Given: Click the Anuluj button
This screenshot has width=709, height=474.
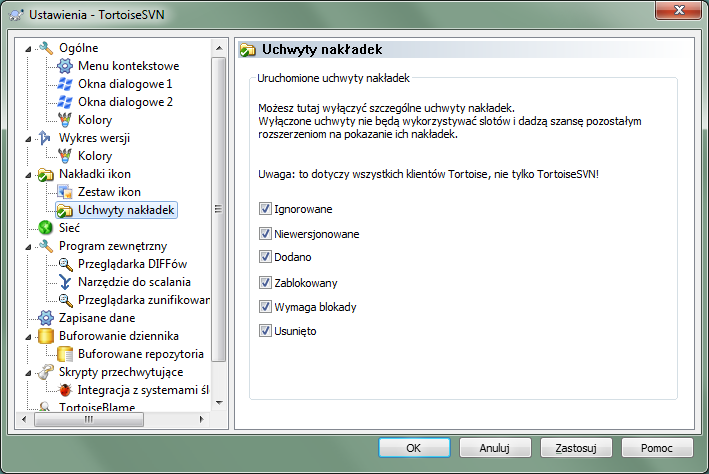Looking at the screenshot, I should tap(495, 448).
